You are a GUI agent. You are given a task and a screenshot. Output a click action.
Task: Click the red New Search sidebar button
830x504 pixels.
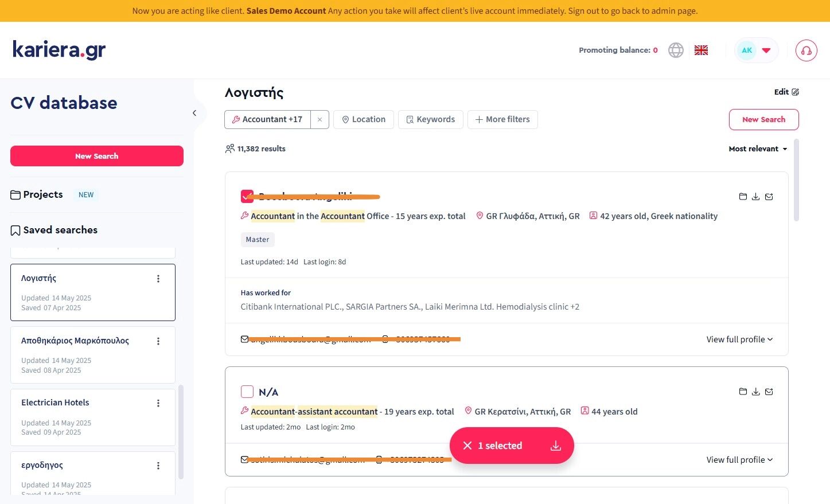pos(97,156)
